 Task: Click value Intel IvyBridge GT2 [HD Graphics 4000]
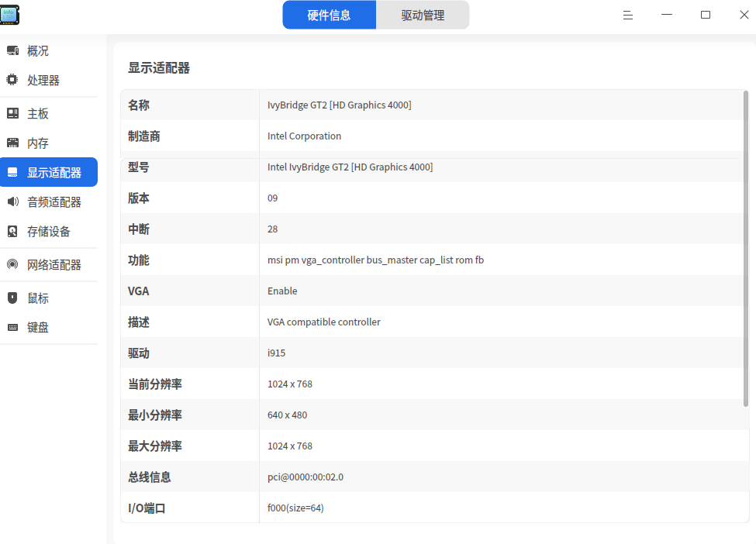350,167
